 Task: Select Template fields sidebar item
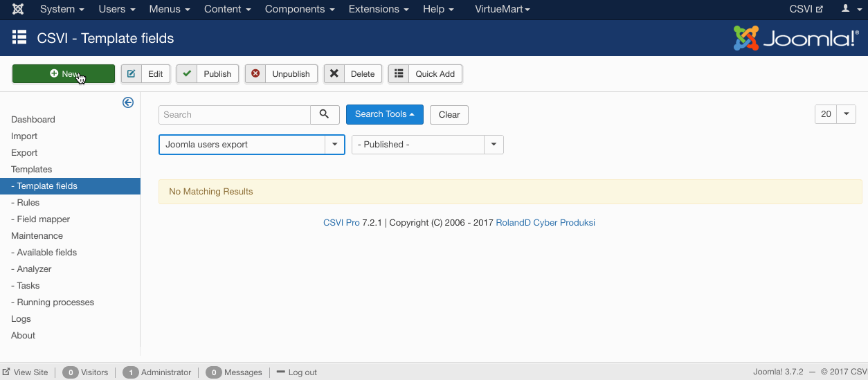tap(70, 186)
